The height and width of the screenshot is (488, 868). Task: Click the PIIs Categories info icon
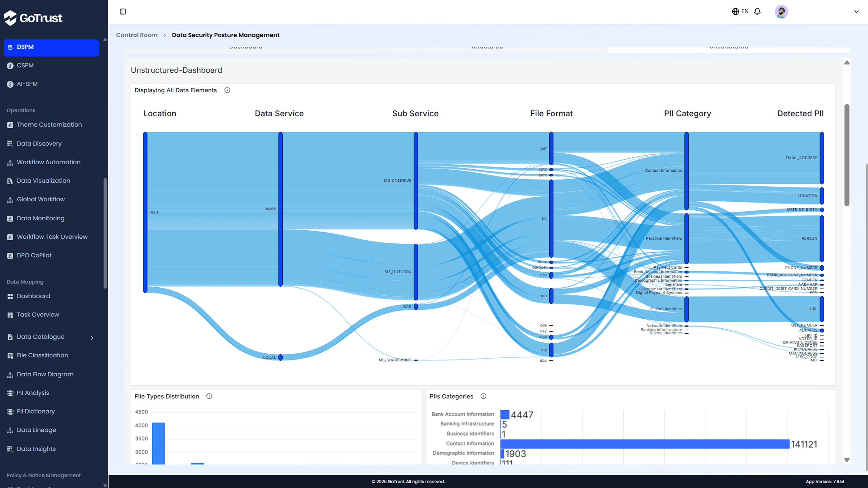[x=483, y=396]
